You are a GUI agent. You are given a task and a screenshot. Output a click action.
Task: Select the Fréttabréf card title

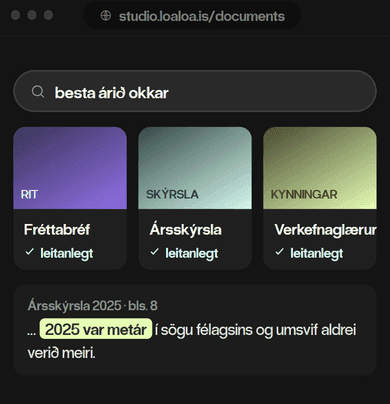57,230
